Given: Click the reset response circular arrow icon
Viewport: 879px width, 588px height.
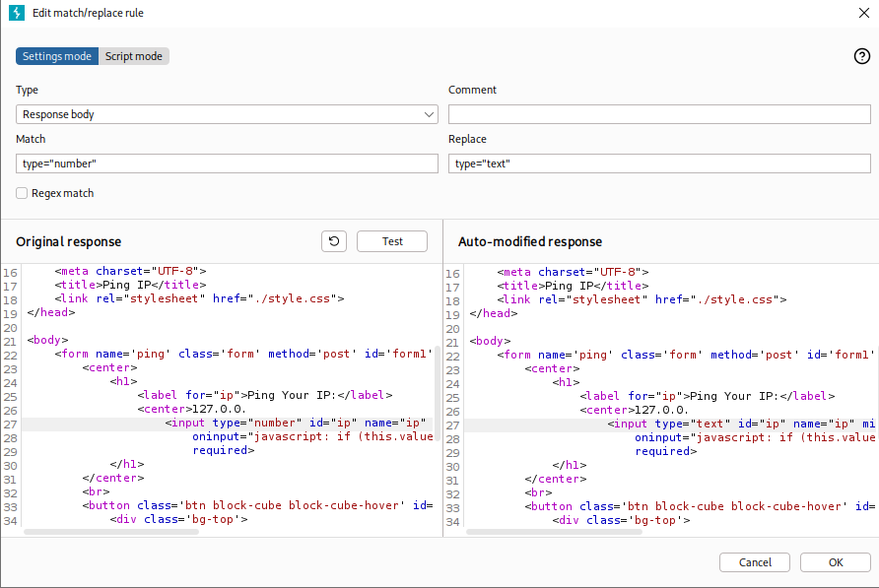Looking at the screenshot, I should tap(335, 241).
